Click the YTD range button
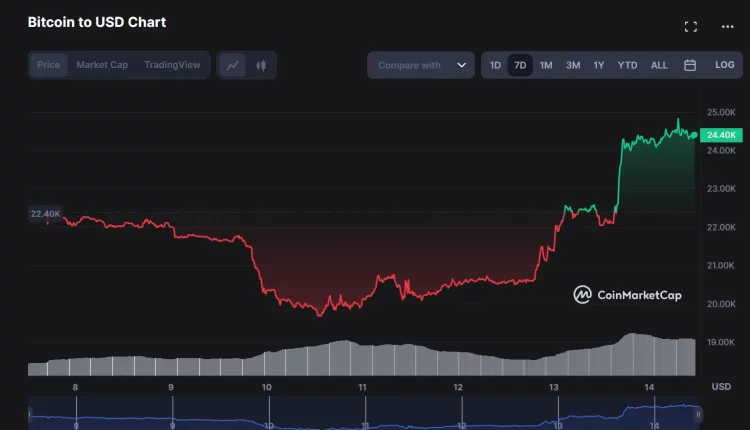Image resolution: width=750 pixels, height=430 pixels. [627, 65]
